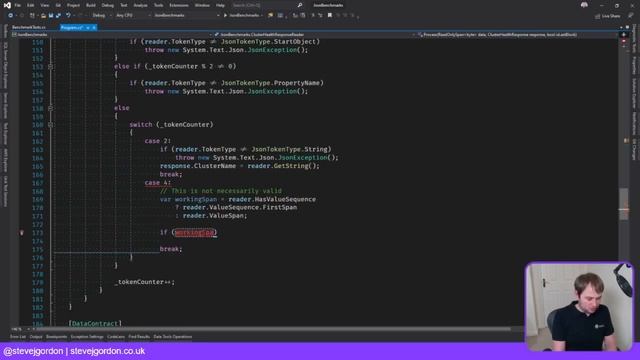
Task: Click the Save All icon
Action: pyautogui.click(x=58, y=16)
